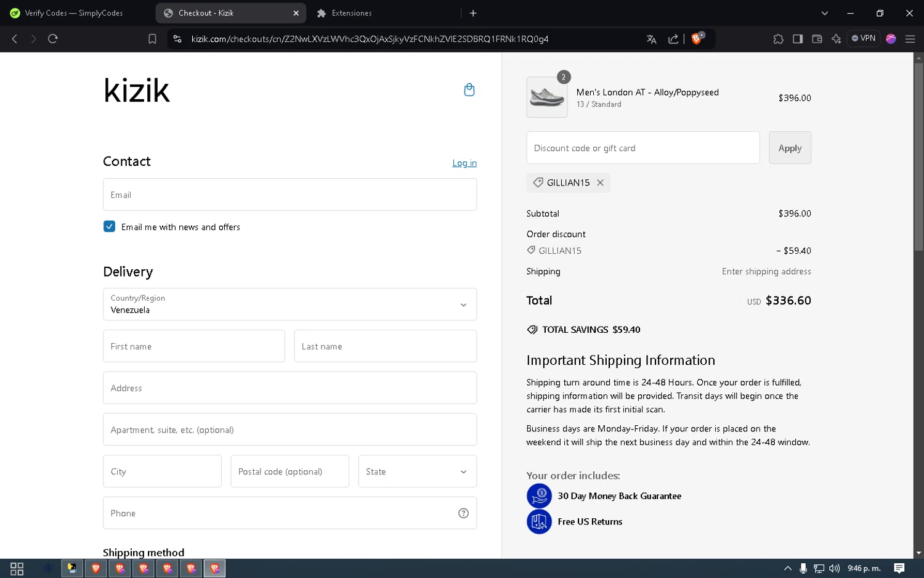Open the browser hamburger main menu
Viewport: 924px width, 578px height.
[910, 39]
